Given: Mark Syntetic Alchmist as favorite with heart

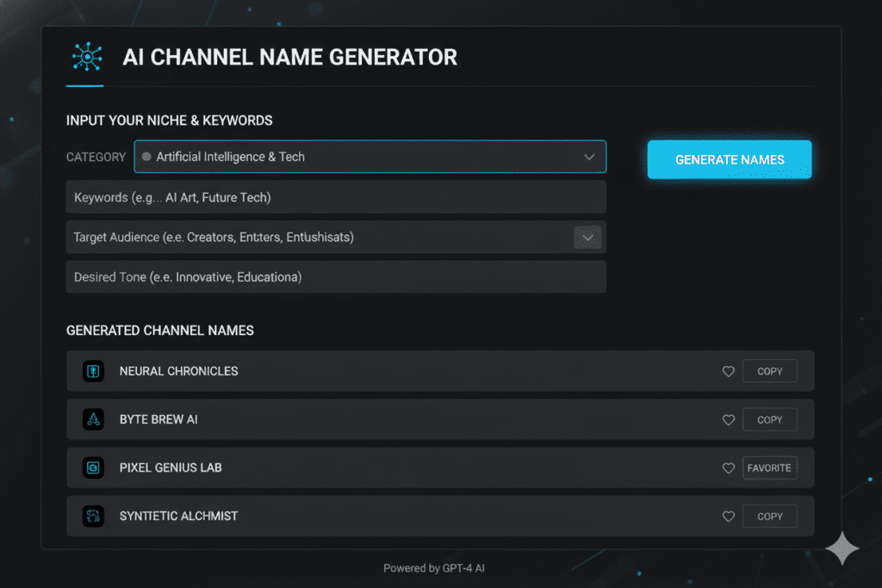Looking at the screenshot, I should (728, 516).
